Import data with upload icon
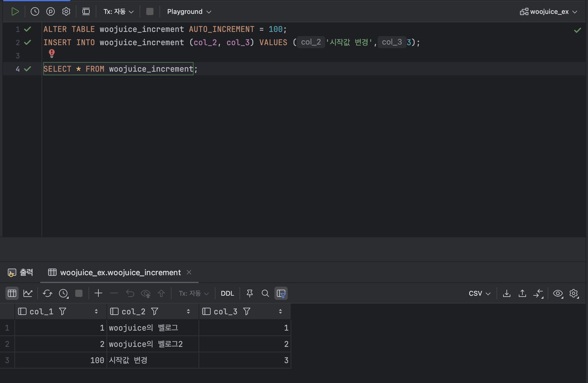This screenshot has height=383, width=588. pyautogui.click(x=522, y=293)
